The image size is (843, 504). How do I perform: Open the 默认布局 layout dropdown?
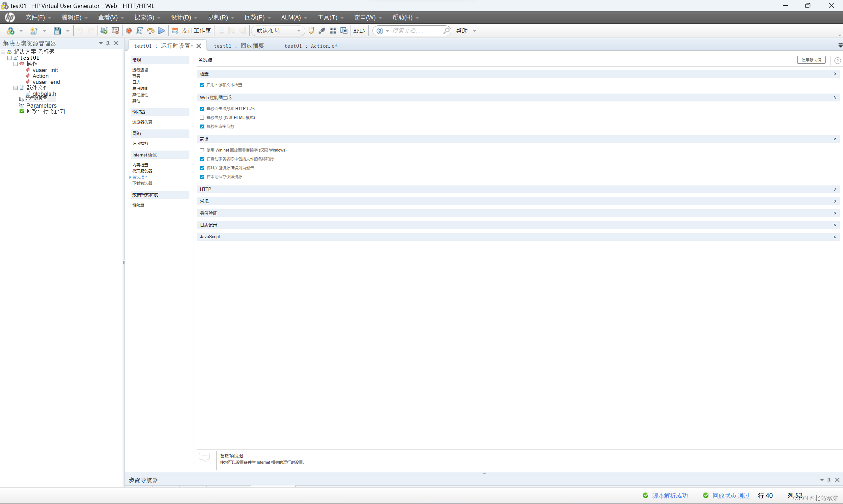coord(278,31)
